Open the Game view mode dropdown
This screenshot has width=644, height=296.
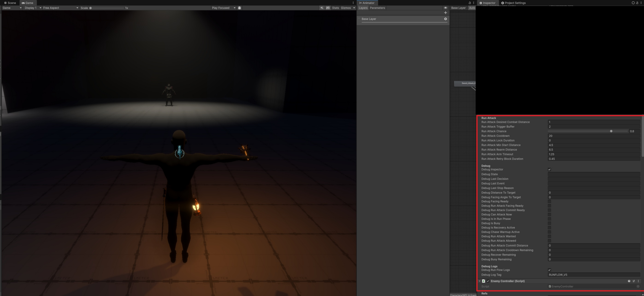[x=12, y=8]
